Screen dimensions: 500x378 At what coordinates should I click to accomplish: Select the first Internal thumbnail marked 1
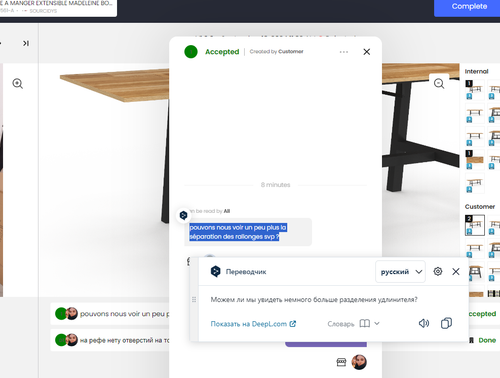(x=474, y=90)
